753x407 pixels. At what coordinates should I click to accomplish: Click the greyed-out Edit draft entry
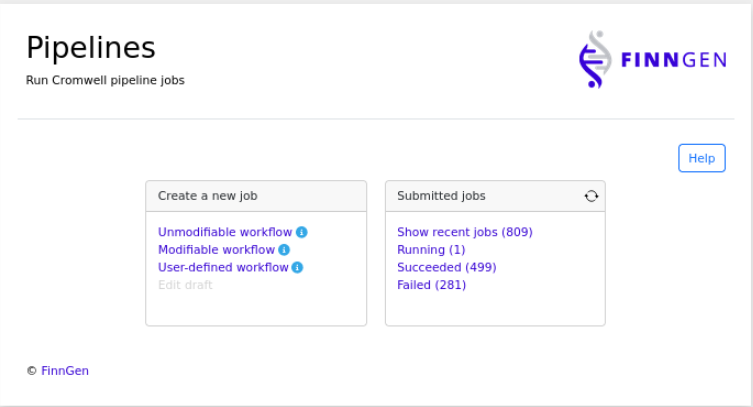(185, 285)
